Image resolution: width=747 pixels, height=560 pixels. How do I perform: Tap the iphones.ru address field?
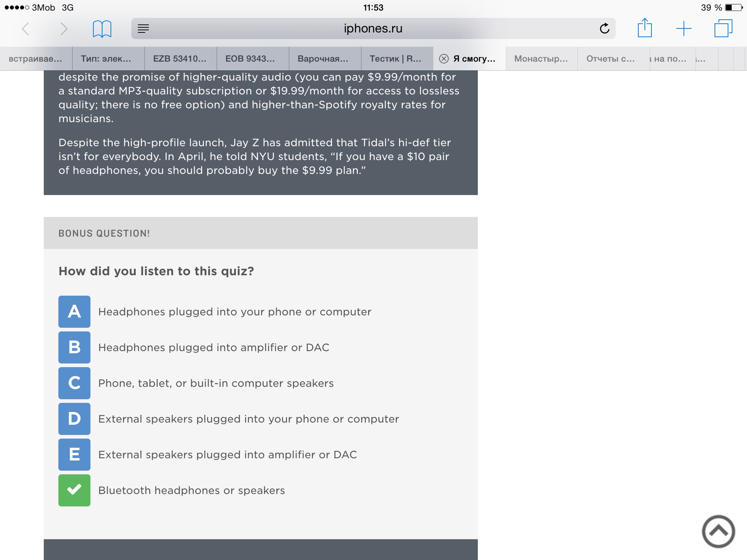coord(373,28)
